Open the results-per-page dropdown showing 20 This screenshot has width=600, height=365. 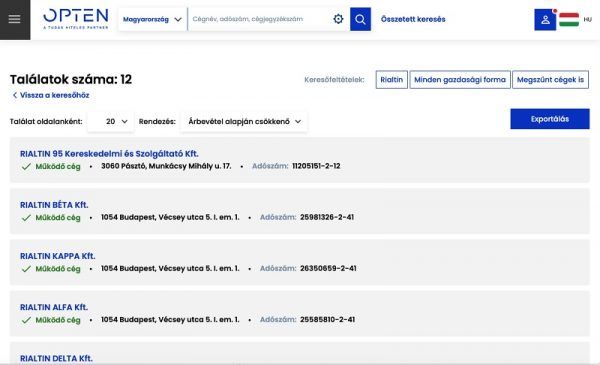(x=111, y=121)
